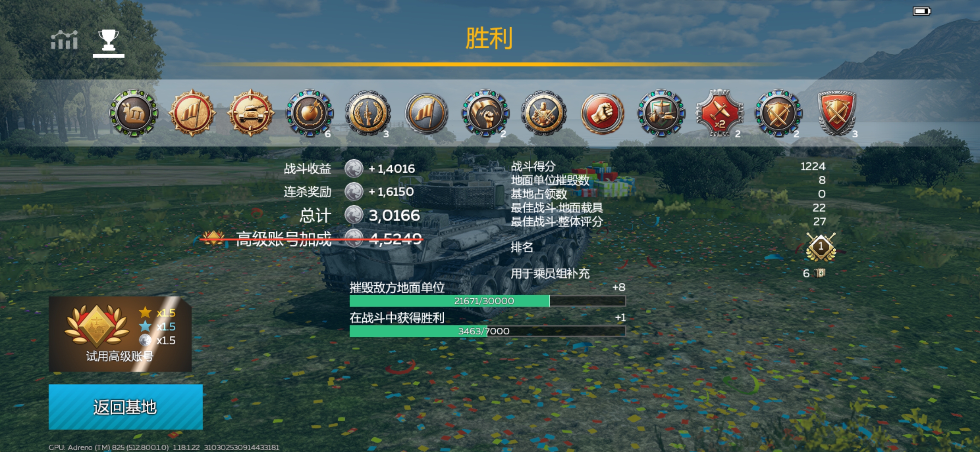This screenshot has width=980, height=452.
Task: Open the 试用高级账号 premium trial card
Action: pos(120,334)
